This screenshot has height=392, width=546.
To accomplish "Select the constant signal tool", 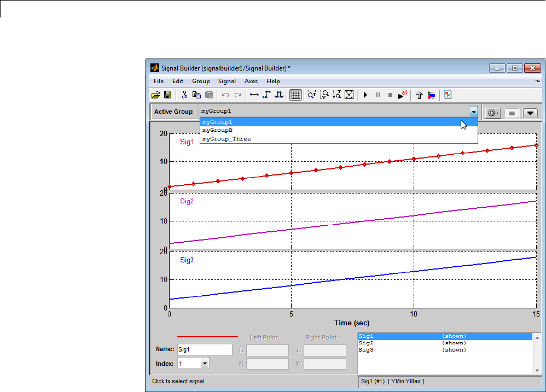I will coord(254,95).
